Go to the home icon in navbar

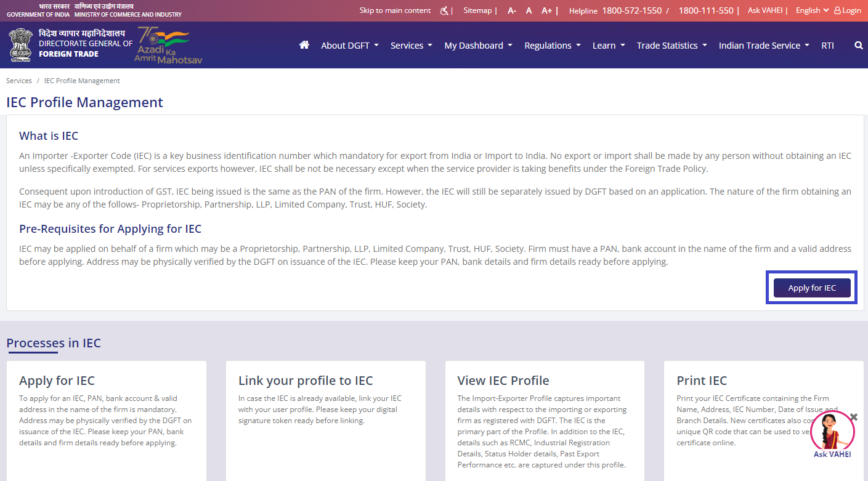point(304,45)
